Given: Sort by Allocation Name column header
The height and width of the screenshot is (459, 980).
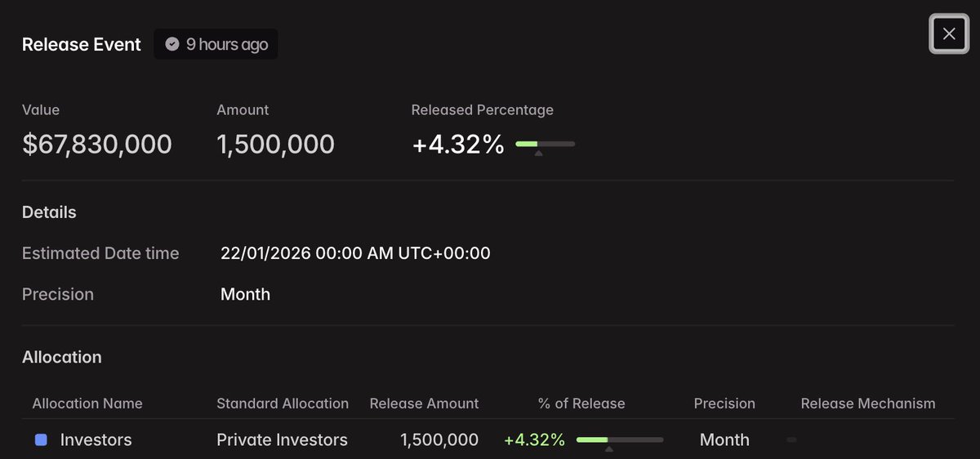Looking at the screenshot, I should coord(87,403).
